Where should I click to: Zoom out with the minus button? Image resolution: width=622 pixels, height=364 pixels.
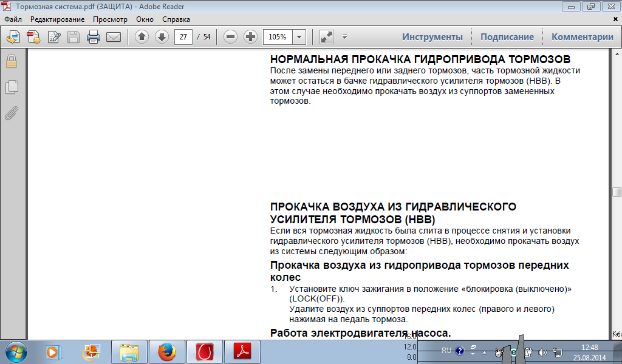pos(230,37)
